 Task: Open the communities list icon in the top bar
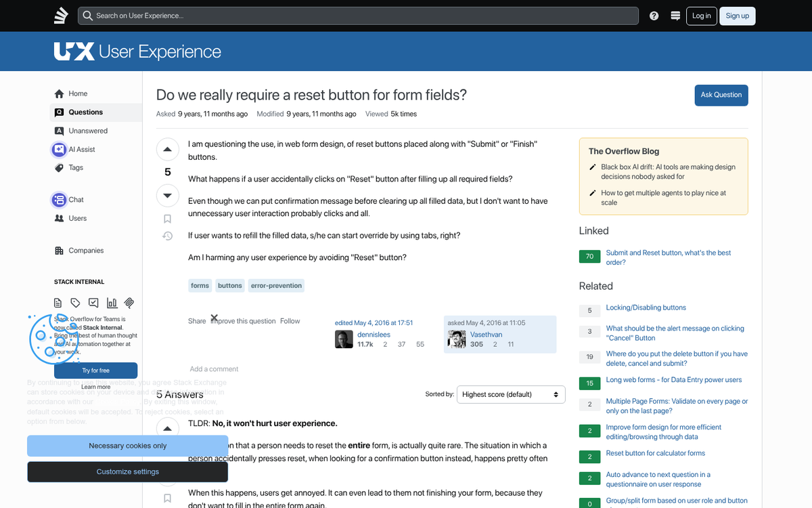[675, 15]
